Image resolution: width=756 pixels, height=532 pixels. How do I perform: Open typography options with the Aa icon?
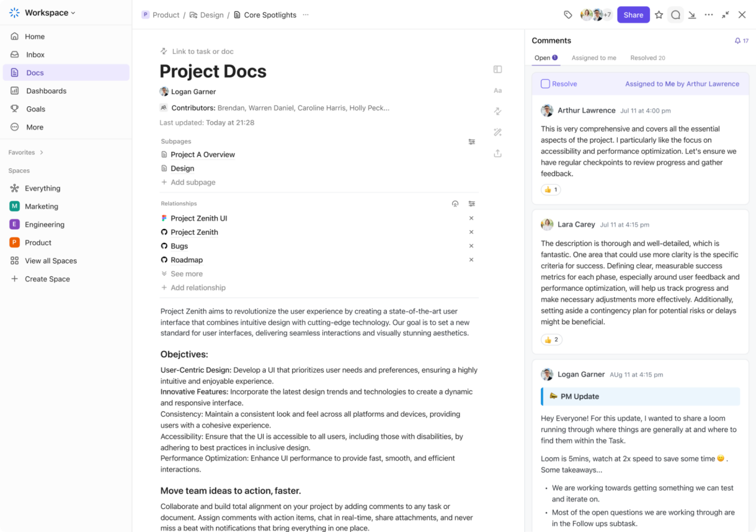(497, 91)
